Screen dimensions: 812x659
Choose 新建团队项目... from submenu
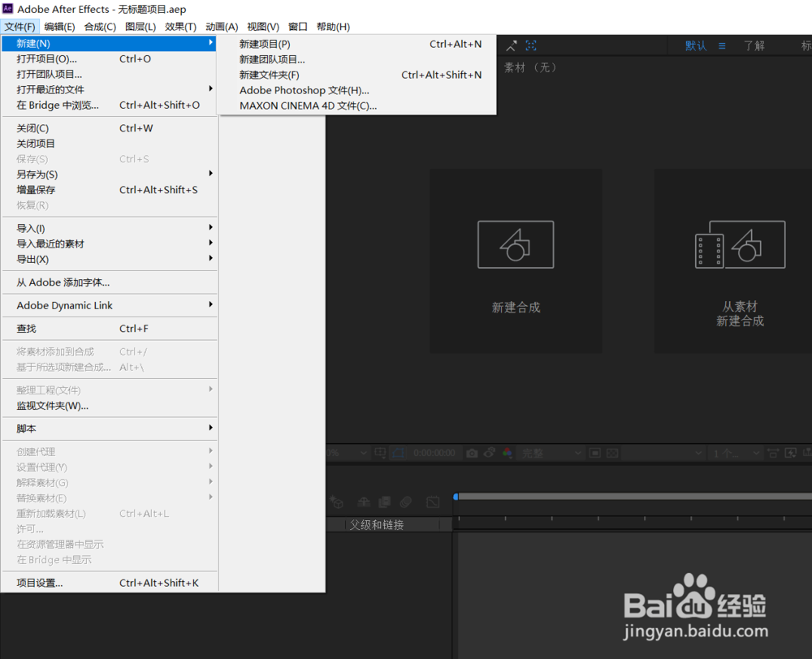coord(356,59)
